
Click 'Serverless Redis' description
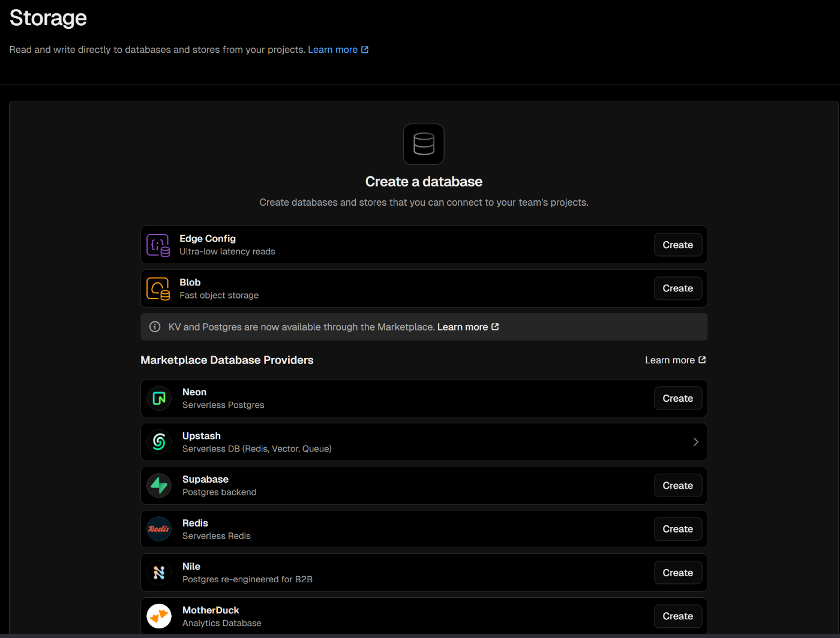coord(217,536)
